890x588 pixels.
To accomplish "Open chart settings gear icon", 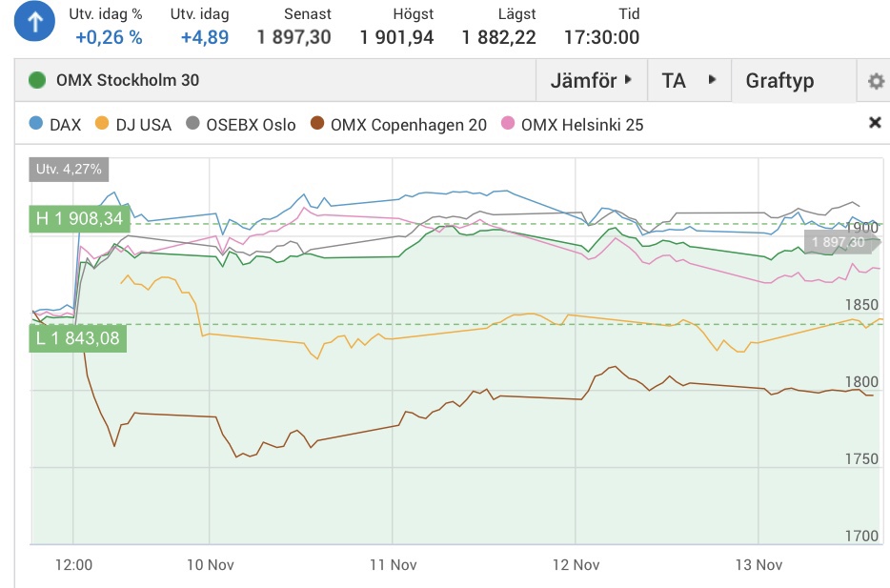I will [x=876, y=81].
